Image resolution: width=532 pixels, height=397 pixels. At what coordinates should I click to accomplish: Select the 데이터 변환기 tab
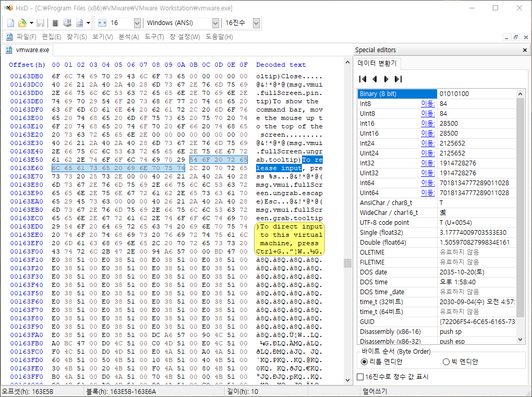[377, 63]
